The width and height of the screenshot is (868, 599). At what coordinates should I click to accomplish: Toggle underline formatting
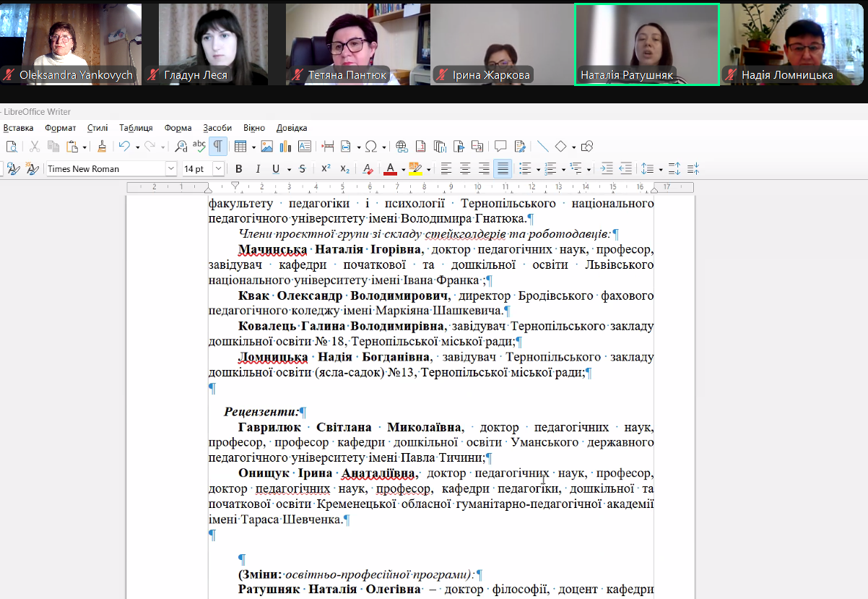275,168
